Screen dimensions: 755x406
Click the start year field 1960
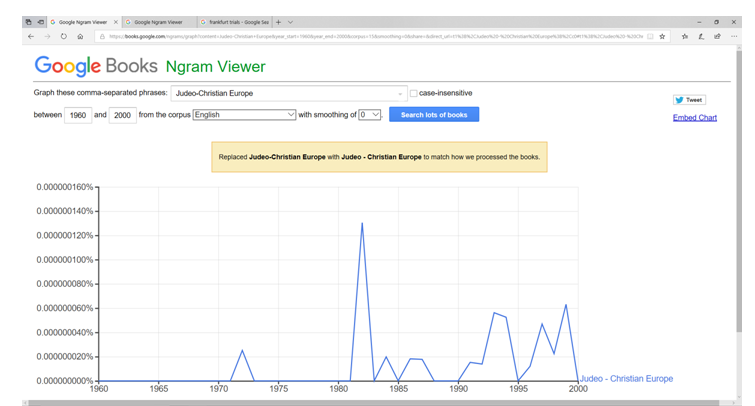click(78, 115)
